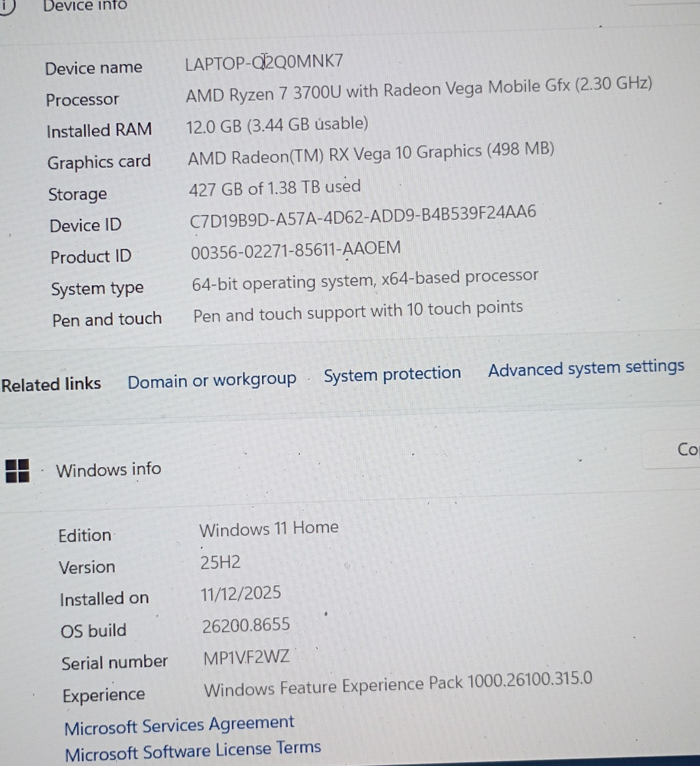Click the Processor label
This screenshot has height=766, width=700.
pos(82,100)
